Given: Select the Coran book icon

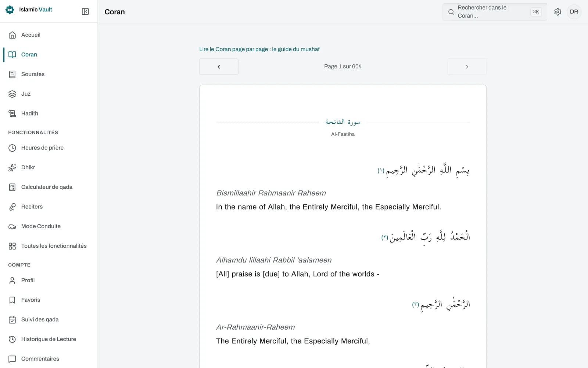Looking at the screenshot, I should coord(12,54).
